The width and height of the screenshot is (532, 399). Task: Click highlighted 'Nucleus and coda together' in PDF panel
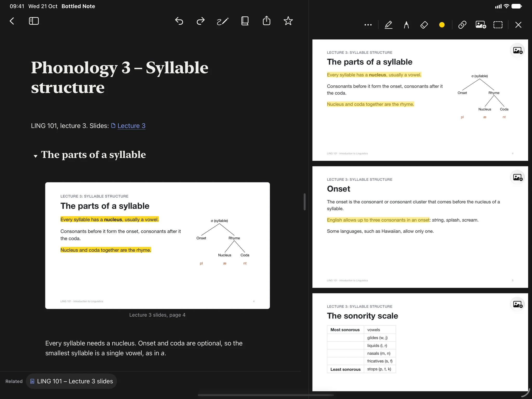[x=370, y=104]
